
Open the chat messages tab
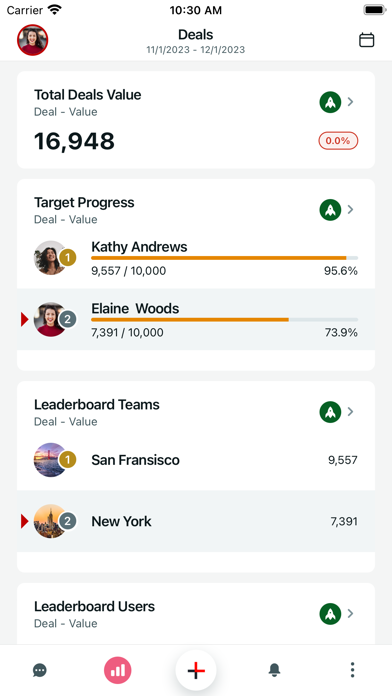pos(40,670)
